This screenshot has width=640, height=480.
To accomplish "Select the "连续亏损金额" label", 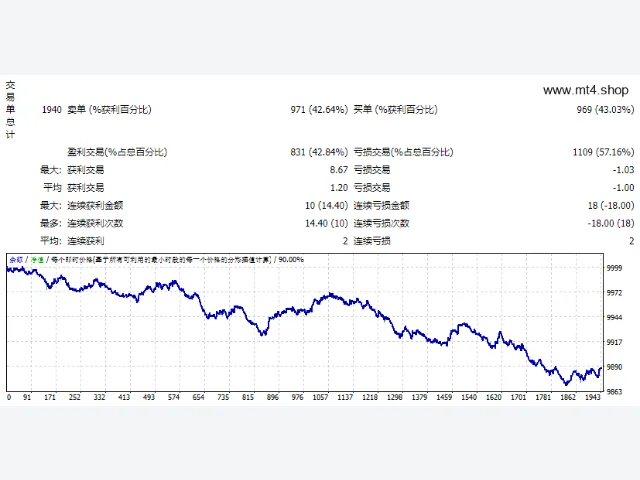I will (381, 205).
